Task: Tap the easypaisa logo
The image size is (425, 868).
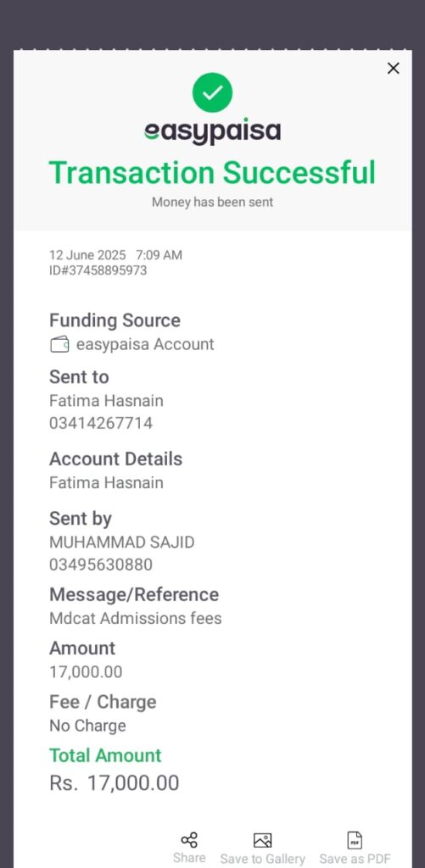Action: [212, 131]
